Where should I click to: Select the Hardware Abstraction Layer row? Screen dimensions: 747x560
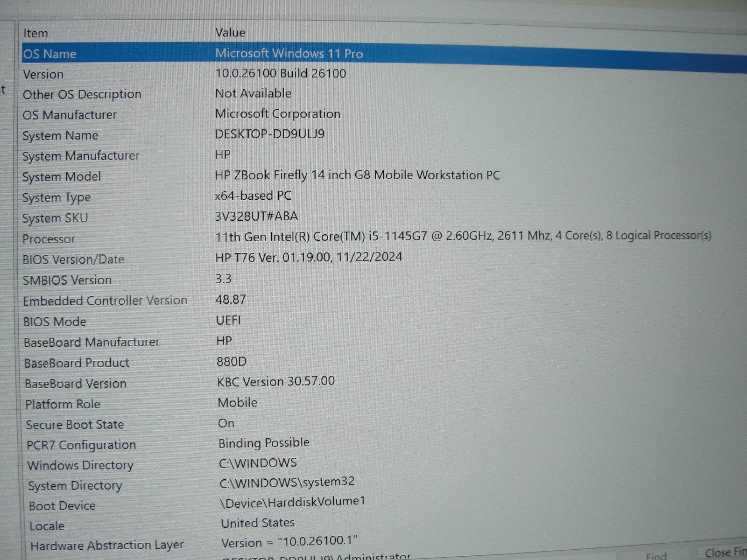coord(140,544)
